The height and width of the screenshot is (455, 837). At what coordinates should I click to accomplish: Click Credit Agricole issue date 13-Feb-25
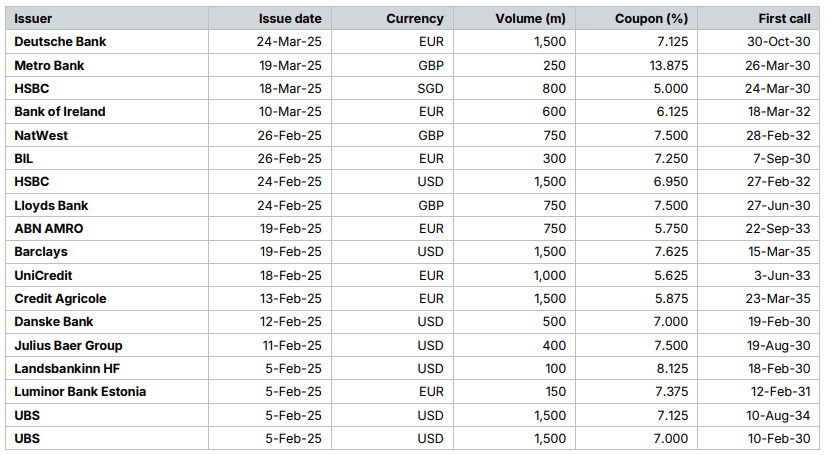[291, 299]
